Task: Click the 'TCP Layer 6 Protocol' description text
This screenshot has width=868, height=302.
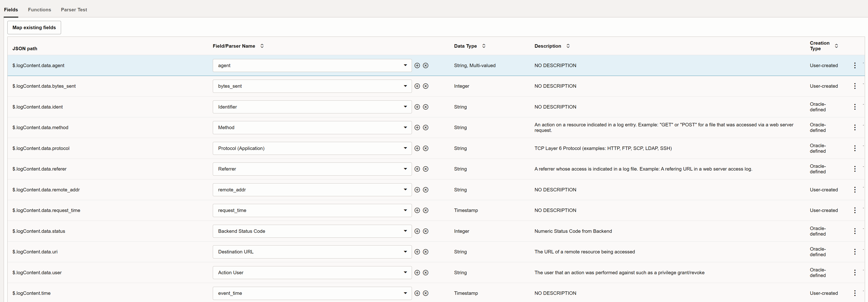Action: click(x=603, y=148)
